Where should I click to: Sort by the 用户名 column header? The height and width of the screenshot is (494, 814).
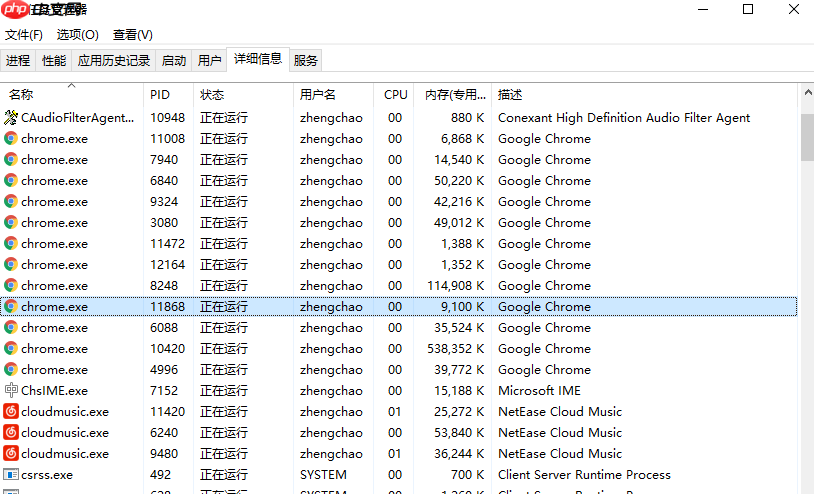pyautogui.click(x=333, y=94)
